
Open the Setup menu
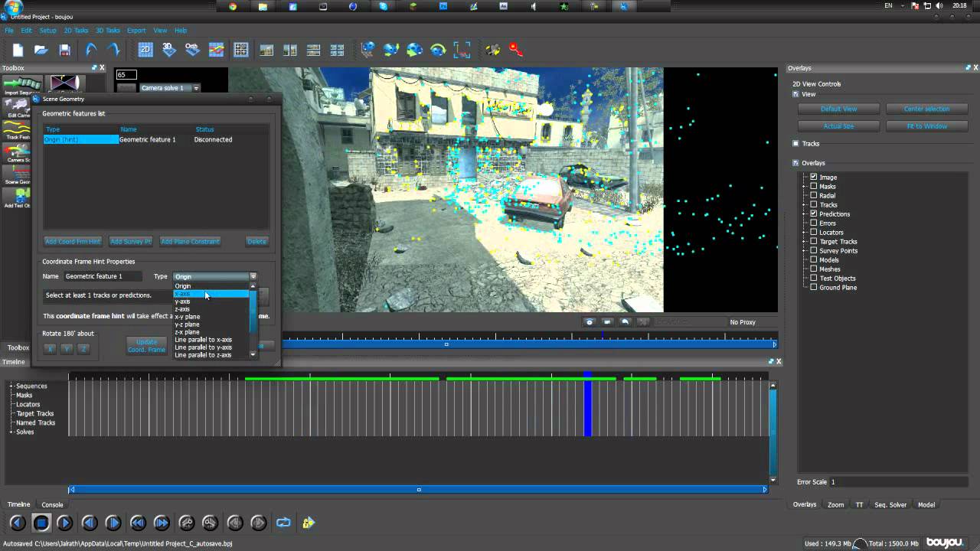[47, 31]
